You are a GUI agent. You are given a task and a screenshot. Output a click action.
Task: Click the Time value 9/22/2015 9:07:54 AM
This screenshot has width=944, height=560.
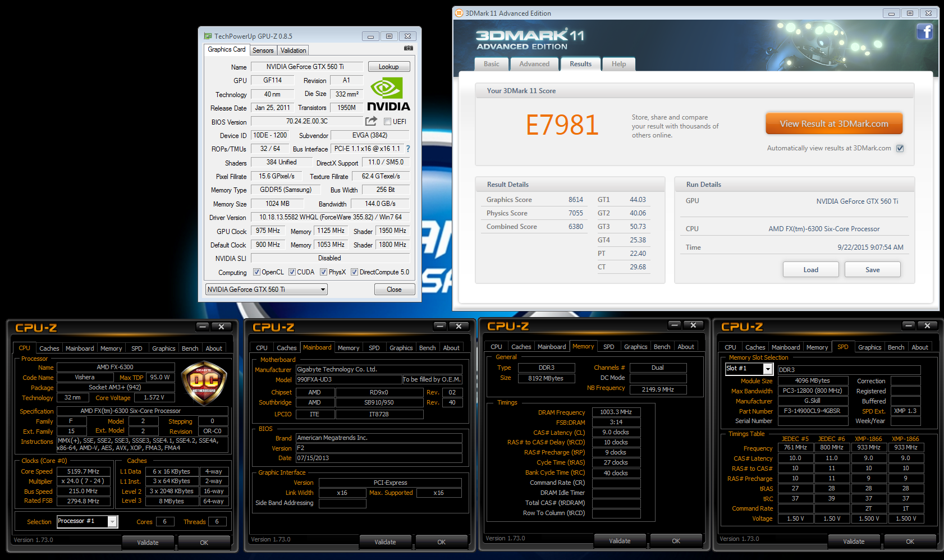pos(870,247)
